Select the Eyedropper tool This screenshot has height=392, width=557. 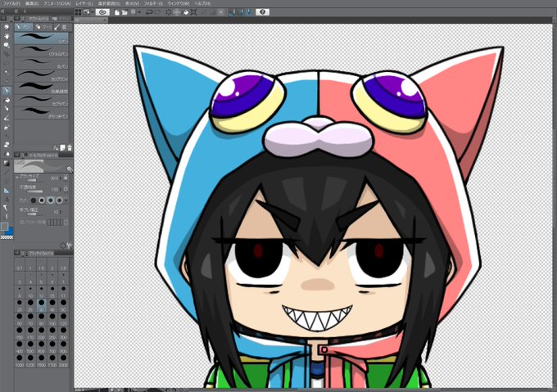click(7, 81)
